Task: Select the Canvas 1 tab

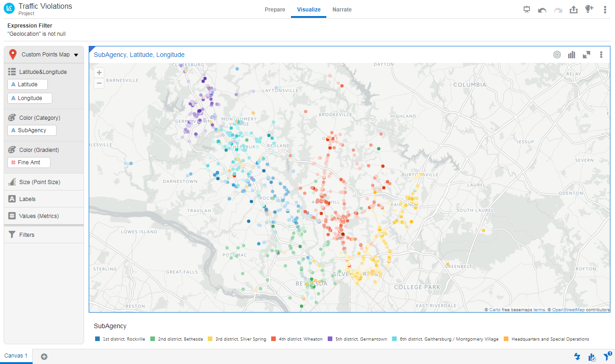Action: (x=16, y=356)
